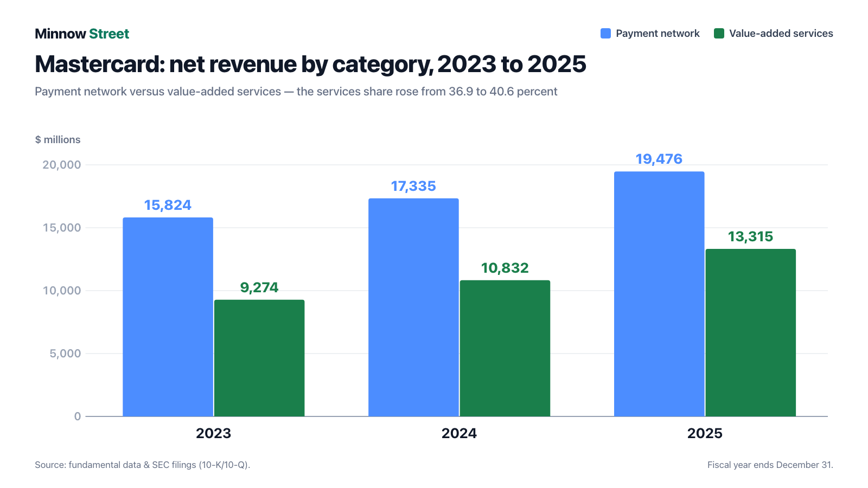868x488 pixels.
Task: Click the 19,476 data label
Action: coord(659,159)
